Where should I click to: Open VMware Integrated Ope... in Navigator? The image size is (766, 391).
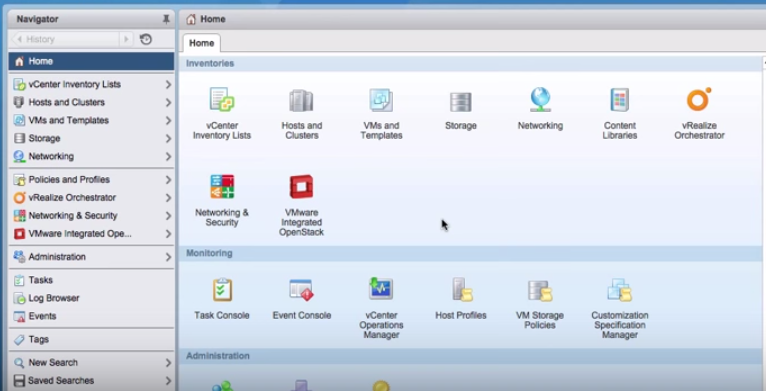click(x=91, y=234)
